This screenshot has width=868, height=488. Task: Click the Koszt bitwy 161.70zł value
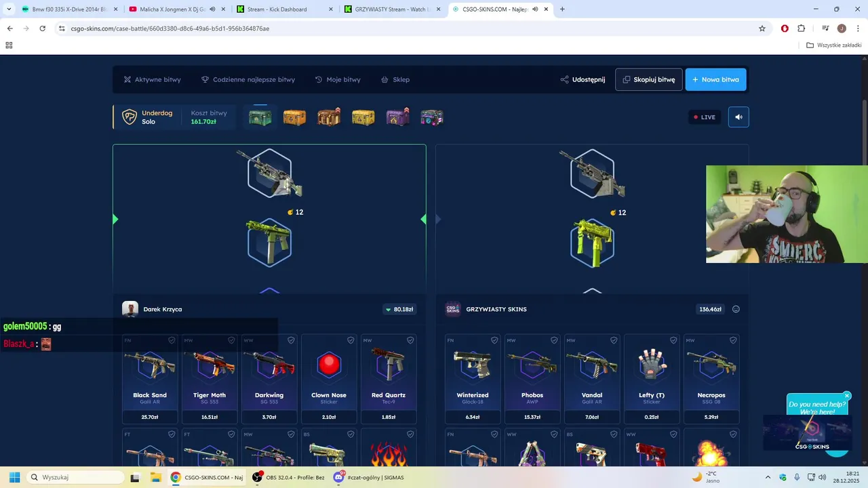point(203,122)
